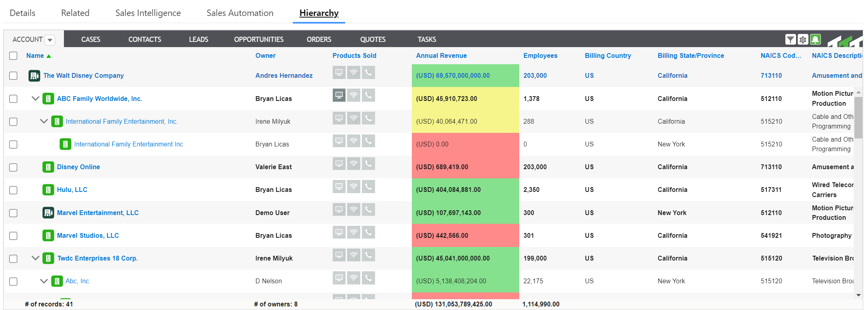Collapse ABC Family Worldwide tree node
Image resolution: width=868 pixels, height=310 pixels.
click(36, 99)
